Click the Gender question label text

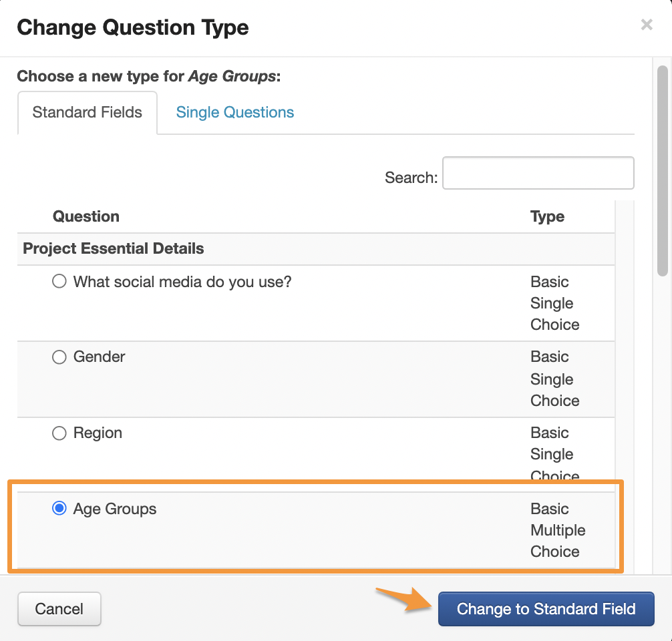click(x=100, y=357)
